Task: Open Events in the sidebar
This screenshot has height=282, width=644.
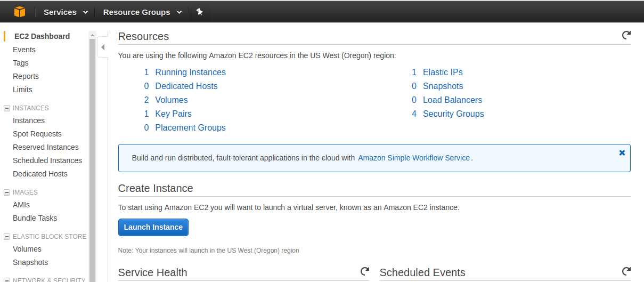Action: [x=24, y=50]
